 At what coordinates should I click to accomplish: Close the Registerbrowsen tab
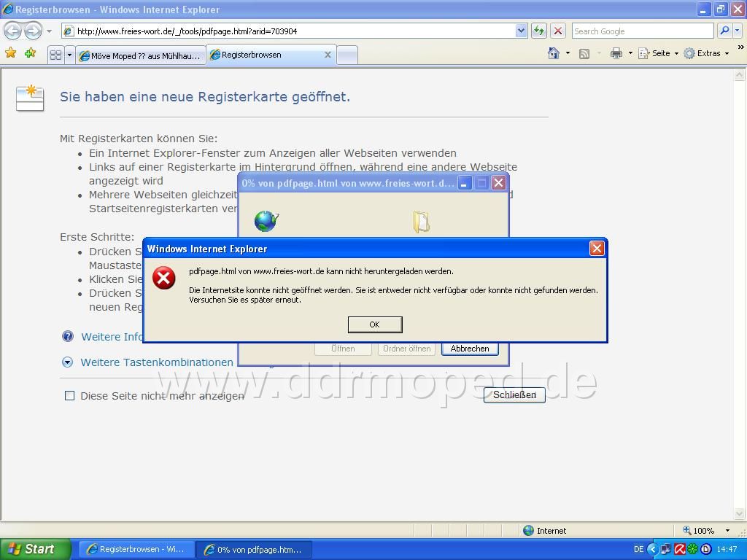(328, 55)
